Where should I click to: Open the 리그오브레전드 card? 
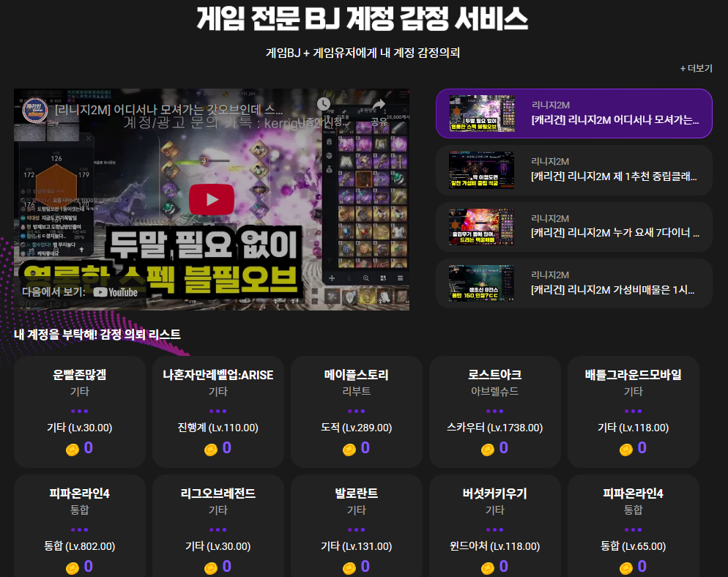[x=218, y=526]
